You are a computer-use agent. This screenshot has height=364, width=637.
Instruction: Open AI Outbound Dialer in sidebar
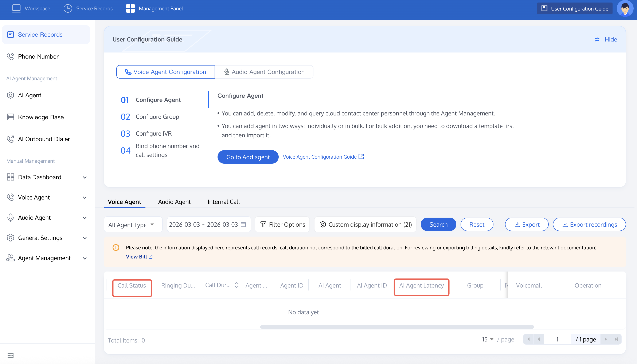pyautogui.click(x=44, y=139)
